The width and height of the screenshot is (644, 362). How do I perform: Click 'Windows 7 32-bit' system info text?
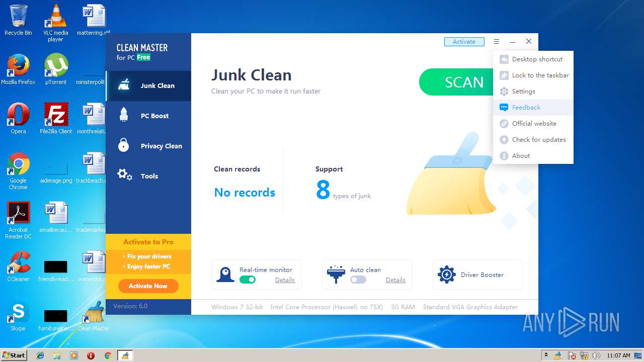tap(237, 307)
